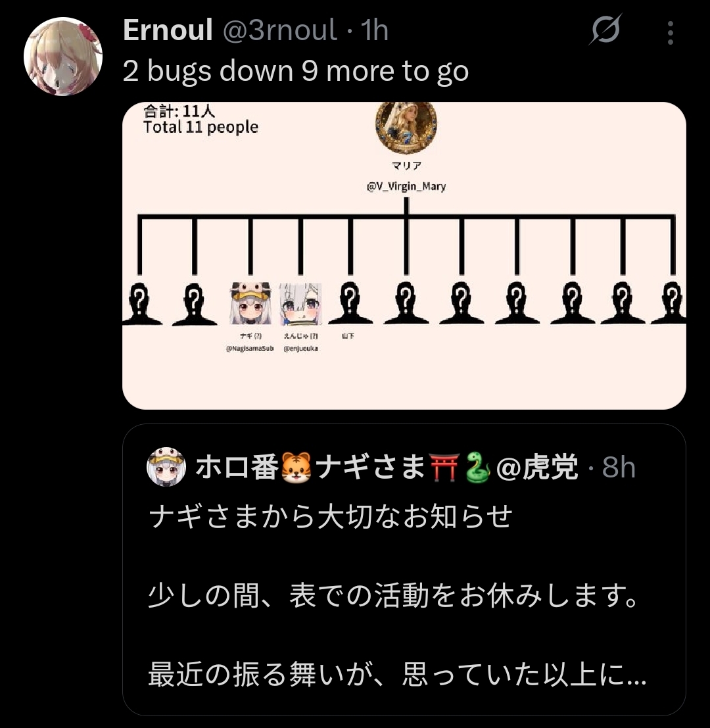Click the @V_Virgin_Mary label in the image
710x728 pixels.
click(x=406, y=186)
